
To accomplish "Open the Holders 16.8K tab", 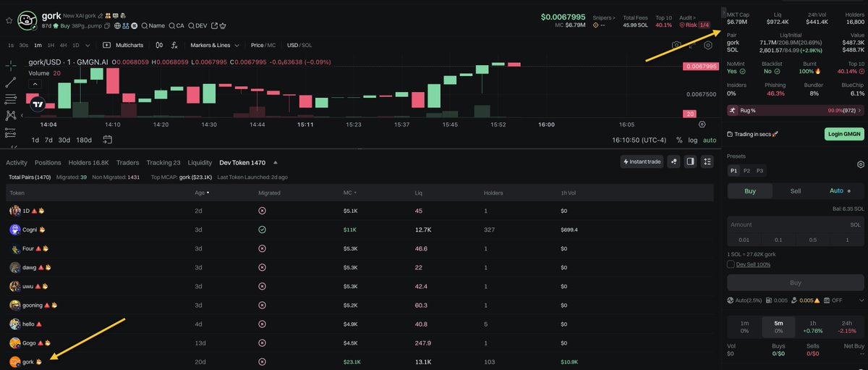I will pyautogui.click(x=88, y=162).
